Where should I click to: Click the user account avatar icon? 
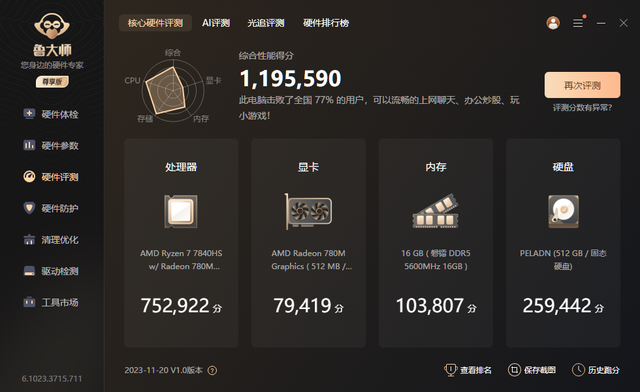coord(553,23)
